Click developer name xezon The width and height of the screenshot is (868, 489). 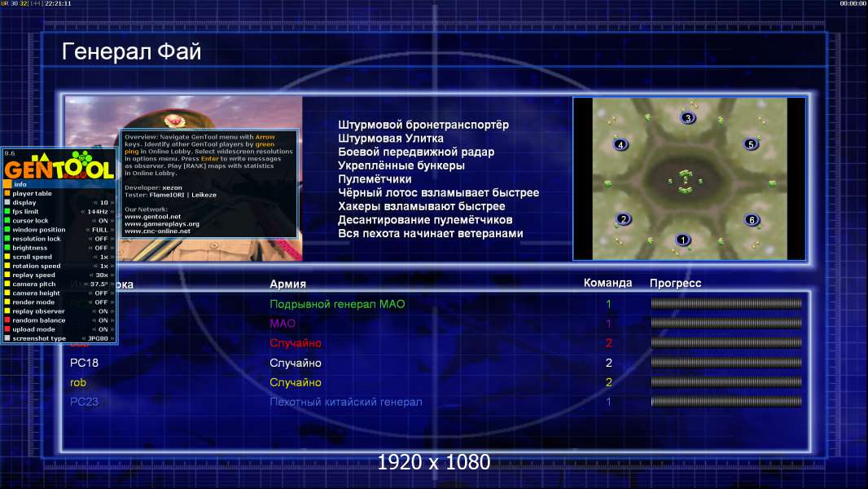point(172,187)
